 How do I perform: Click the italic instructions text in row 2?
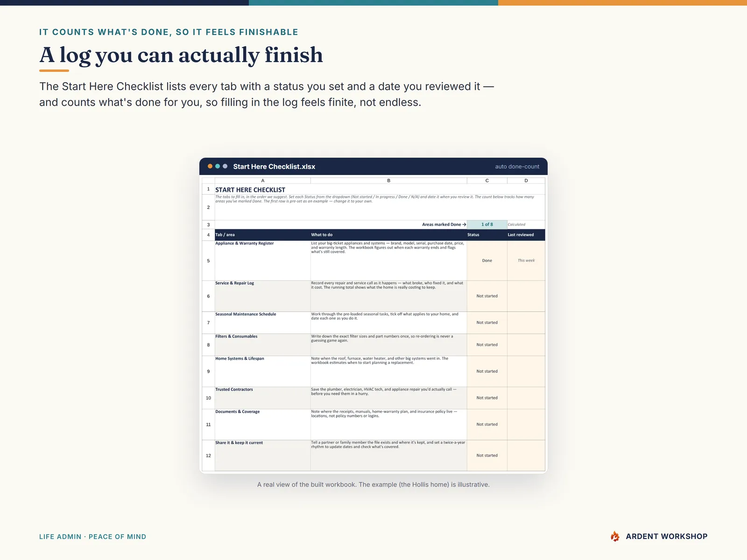coord(374,199)
